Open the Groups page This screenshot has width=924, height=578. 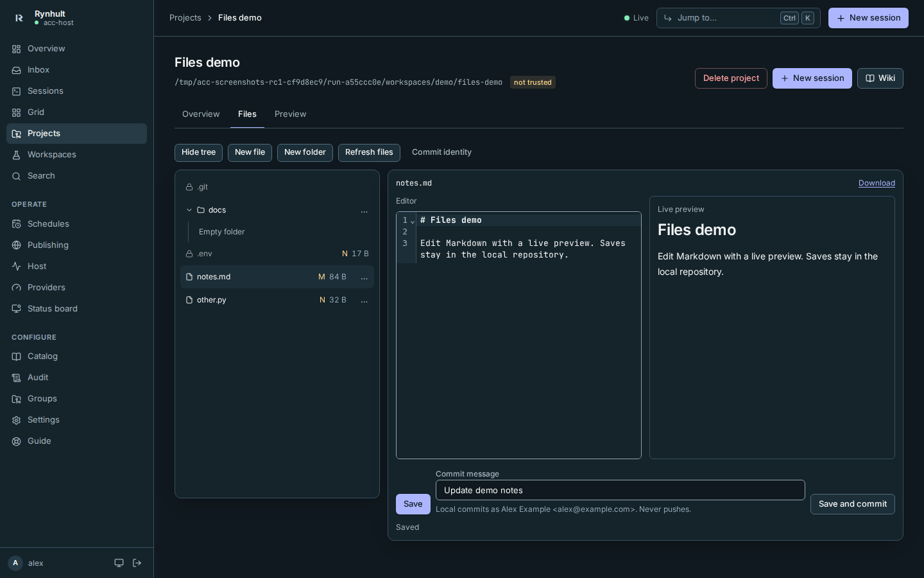[x=76, y=399]
